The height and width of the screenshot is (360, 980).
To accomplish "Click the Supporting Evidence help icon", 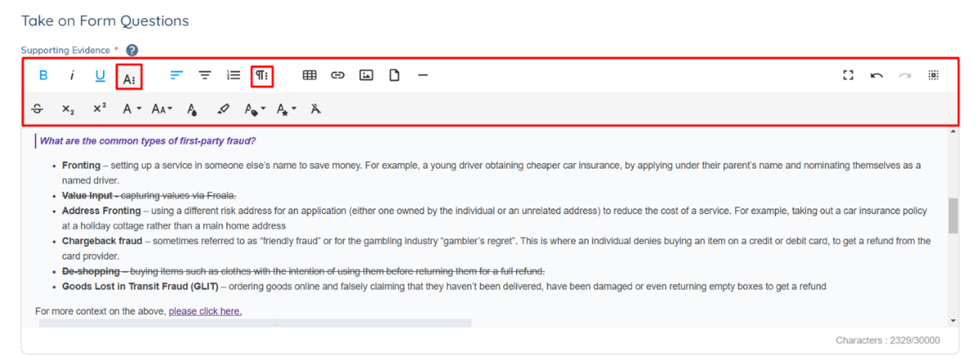I will (x=131, y=50).
